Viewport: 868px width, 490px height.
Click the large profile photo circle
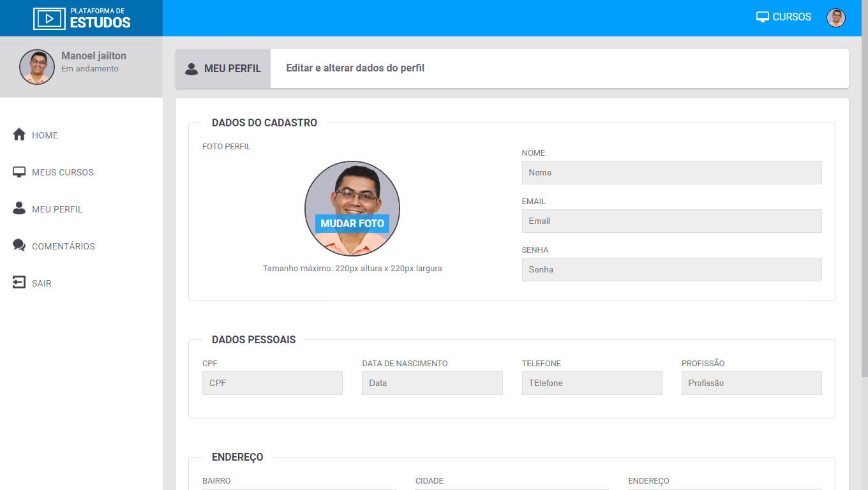[x=352, y=209]
